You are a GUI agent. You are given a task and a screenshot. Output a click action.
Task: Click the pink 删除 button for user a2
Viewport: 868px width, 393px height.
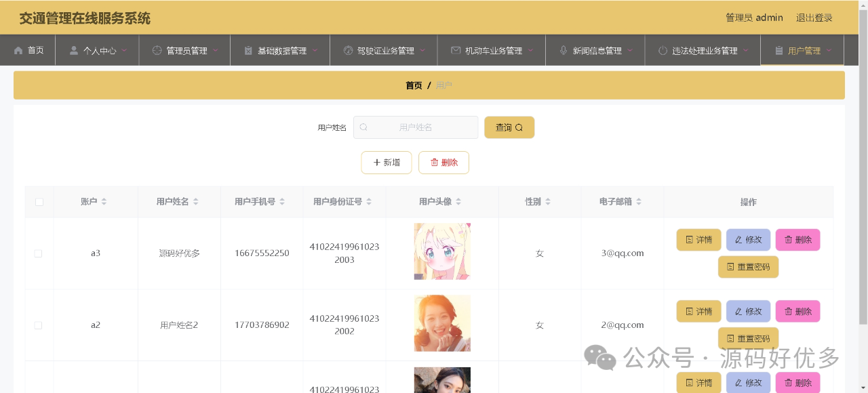[x=797, y=312]
